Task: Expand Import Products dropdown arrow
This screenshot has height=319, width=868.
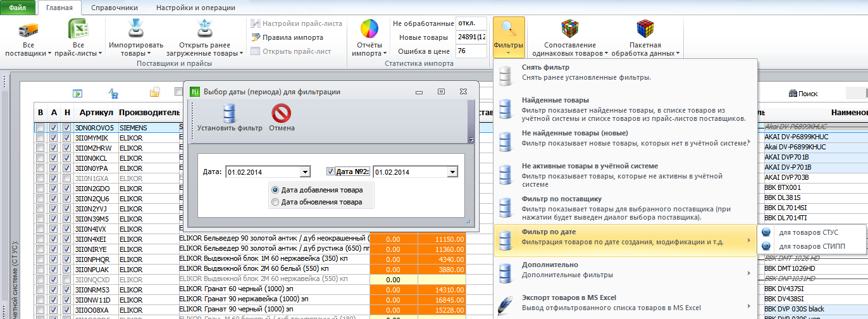Action: (x=149, y=54)
